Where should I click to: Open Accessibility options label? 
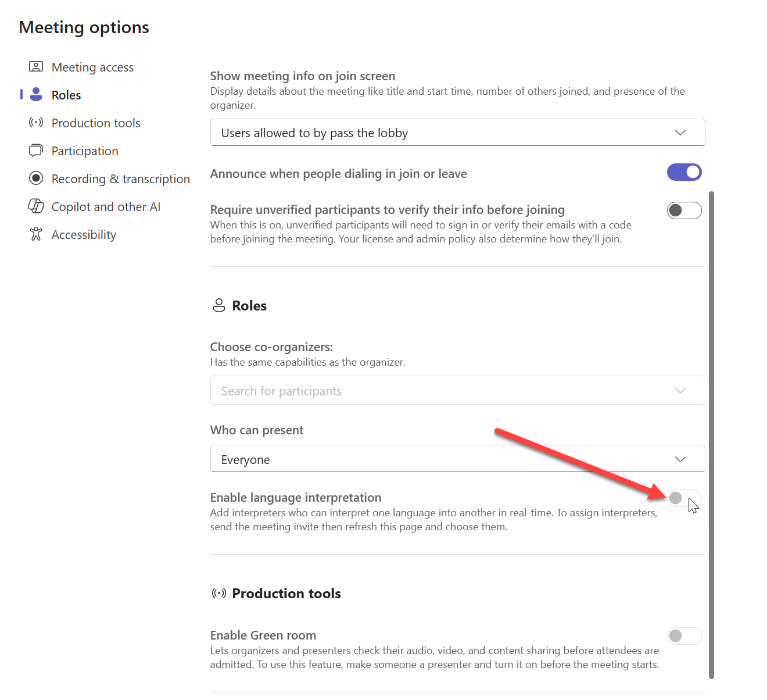coord(84,235)
